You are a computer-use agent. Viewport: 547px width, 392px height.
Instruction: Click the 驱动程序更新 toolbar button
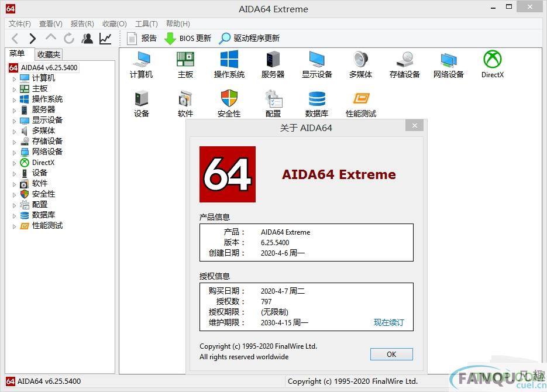(249, 39)
